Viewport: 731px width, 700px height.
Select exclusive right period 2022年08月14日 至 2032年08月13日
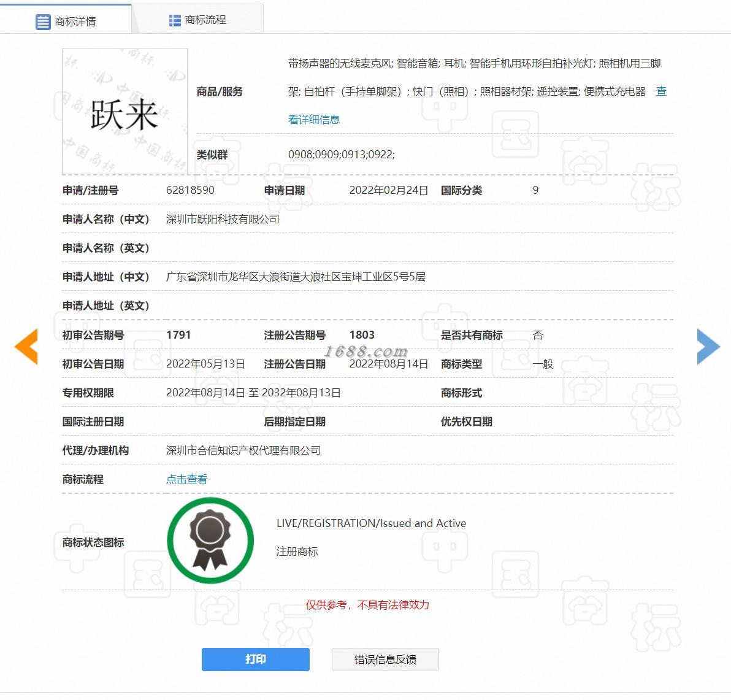click(253, 393)
